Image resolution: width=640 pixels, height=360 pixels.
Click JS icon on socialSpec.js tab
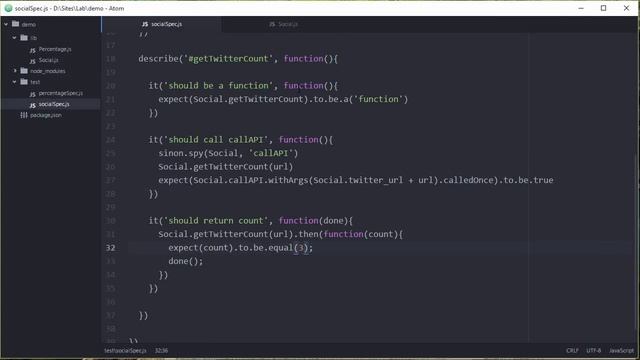(145, 24)
